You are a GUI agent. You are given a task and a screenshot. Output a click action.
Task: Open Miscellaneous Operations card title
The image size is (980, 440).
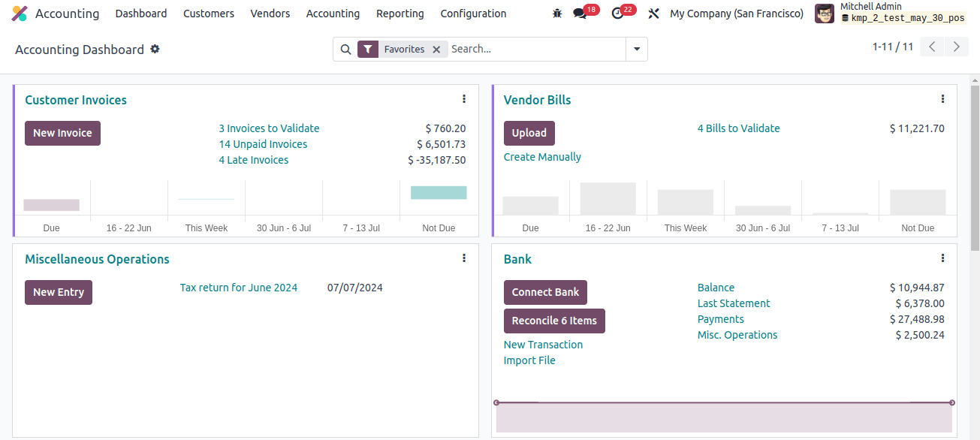click(97, 259)
